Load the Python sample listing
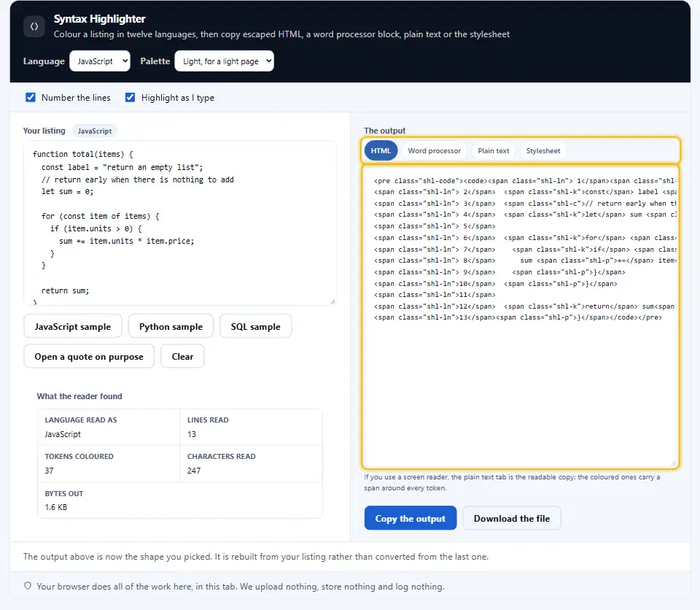700x610 pixels. point(171,326)
